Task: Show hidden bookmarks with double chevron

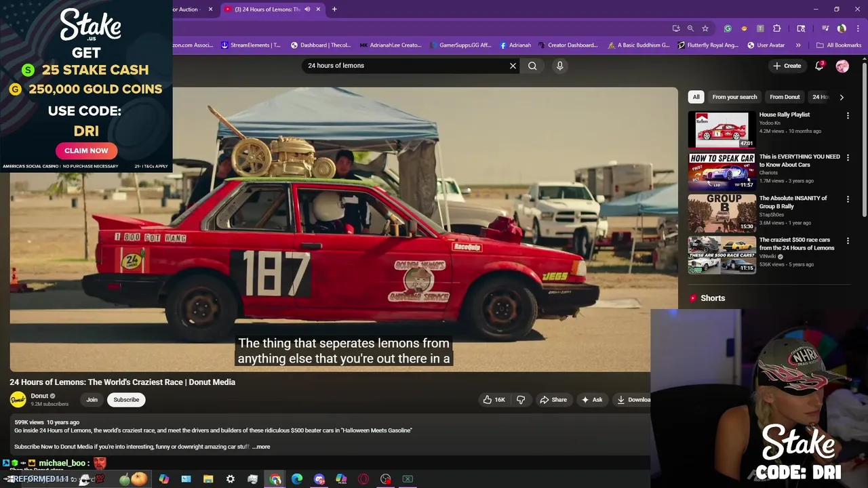Action: [x=798, y=45]
